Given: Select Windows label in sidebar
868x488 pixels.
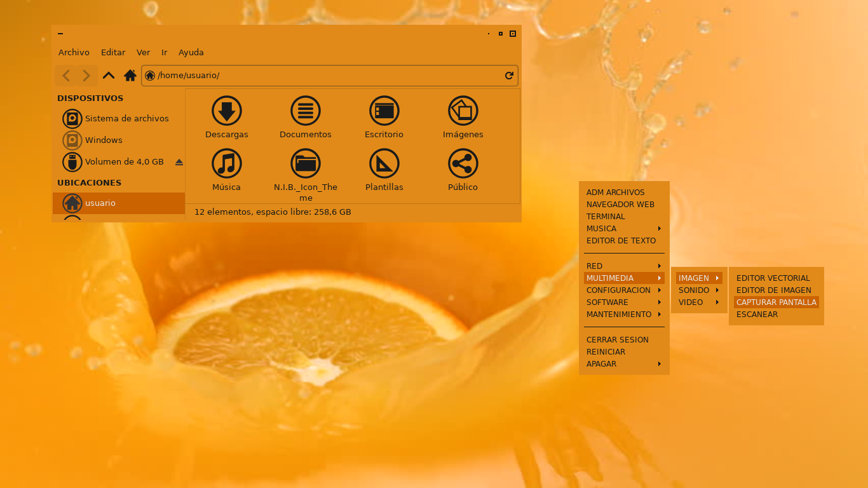Looking at the screenshot, I should pyautogui.click(x=104, y=140).
